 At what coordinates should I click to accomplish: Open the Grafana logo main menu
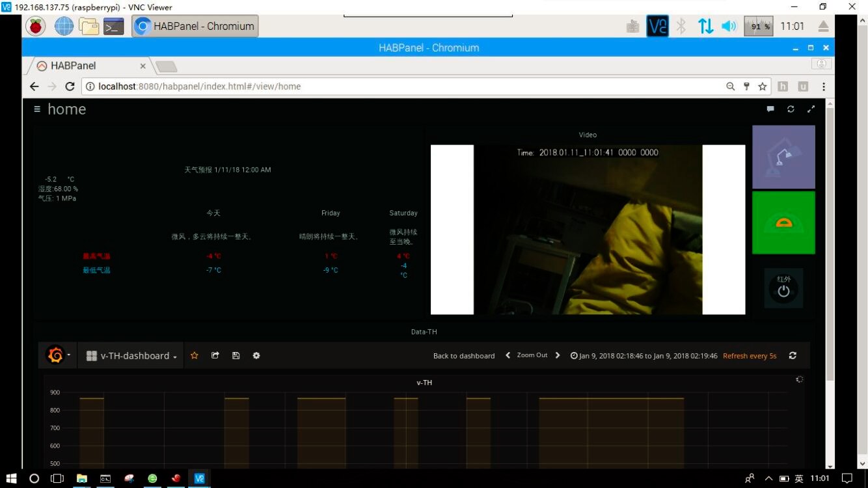(x=57, y=356)
